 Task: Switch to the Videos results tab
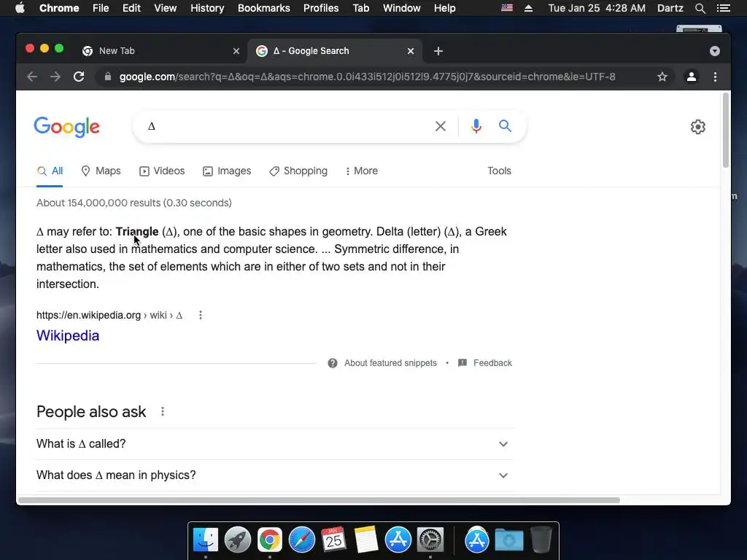[162, 171]
